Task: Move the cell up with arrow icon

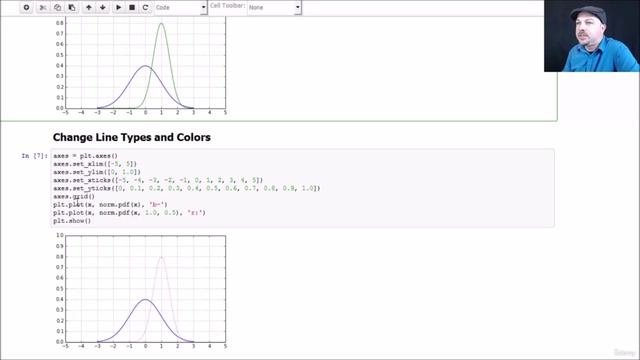Action: pos(89,7)
